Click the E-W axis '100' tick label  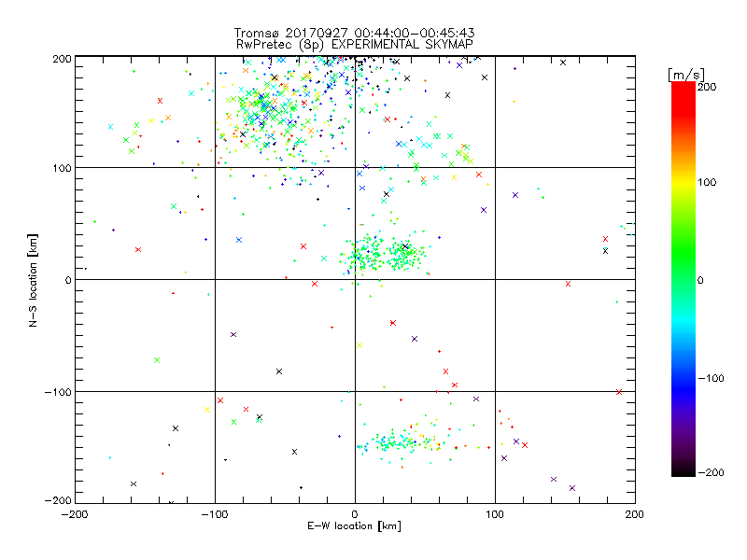[x=495, y=514]
